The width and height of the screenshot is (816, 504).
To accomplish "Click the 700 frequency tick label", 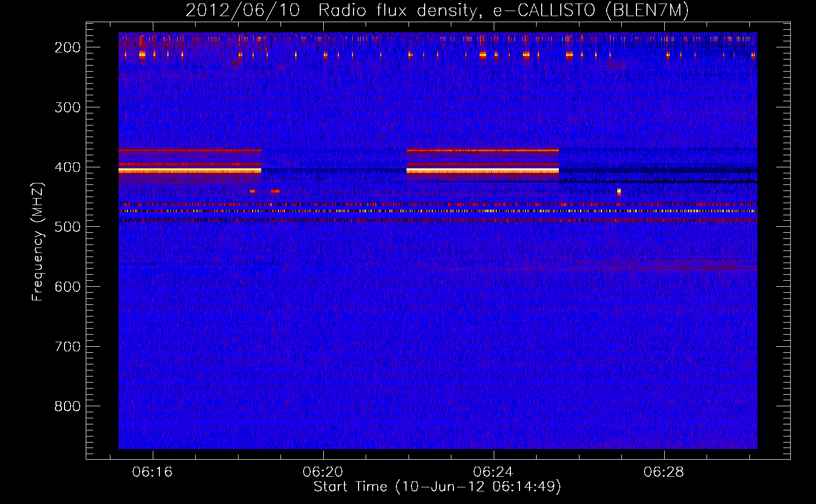I will [68, 347].
